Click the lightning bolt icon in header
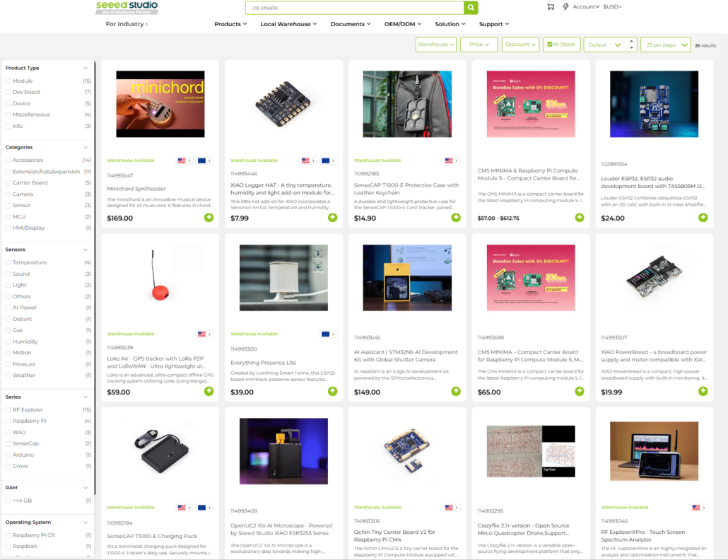 pos(565,7)
